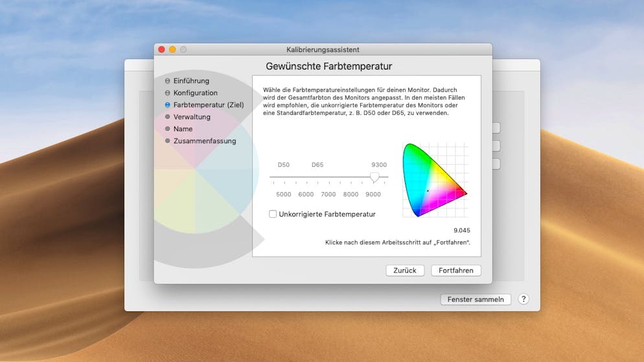Image resolution: width=644 pixels, height=362 pixels.
Task: Click the 7000 tick label below the slider
Action: [x=328, y=194]
